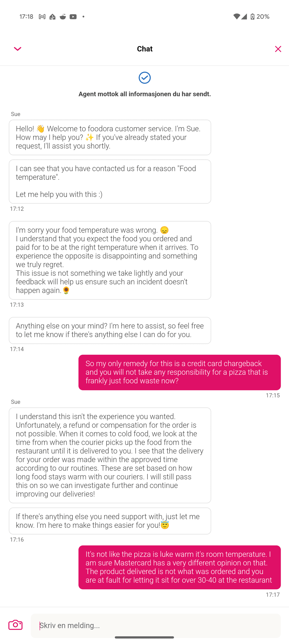This screenshot has height=644, width=289.
Task: Open the Gmail notification icon in status bar
Action: (42, 17)
